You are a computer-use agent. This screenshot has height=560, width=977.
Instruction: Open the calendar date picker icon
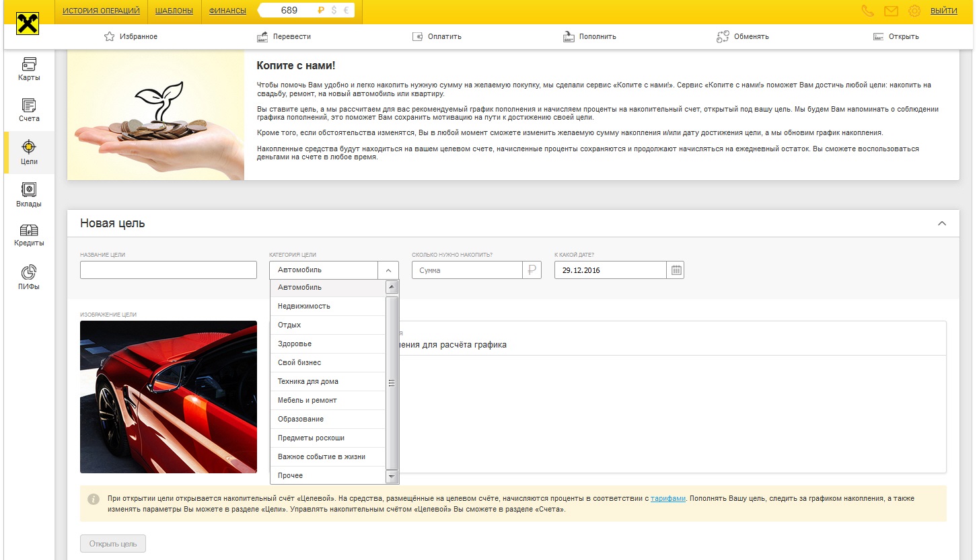676,270
